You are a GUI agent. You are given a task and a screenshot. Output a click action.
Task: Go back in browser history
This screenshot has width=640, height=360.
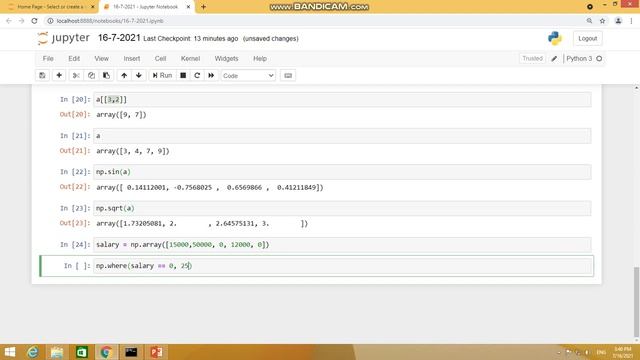click(9, 21)
